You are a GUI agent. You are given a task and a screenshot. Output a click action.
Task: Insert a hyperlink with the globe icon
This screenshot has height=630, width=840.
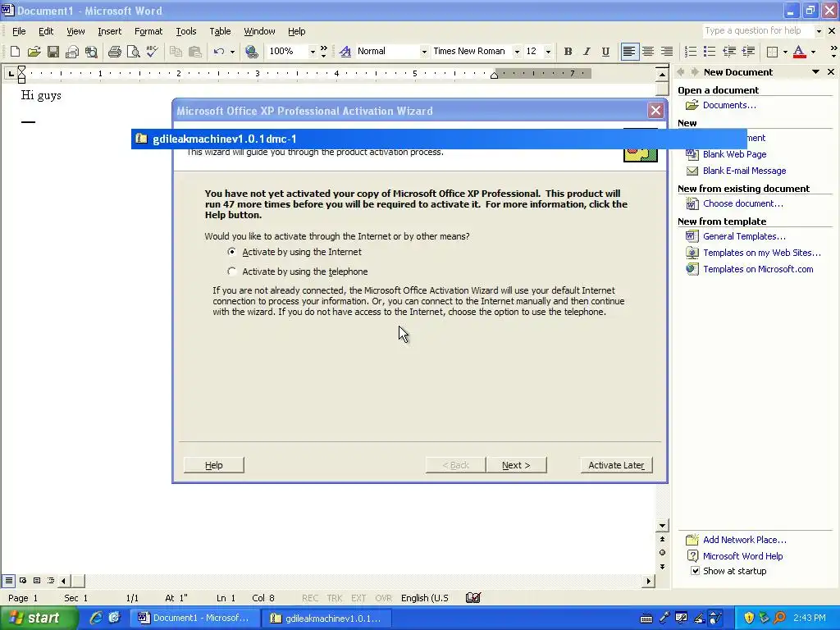[x=251, y=52]
